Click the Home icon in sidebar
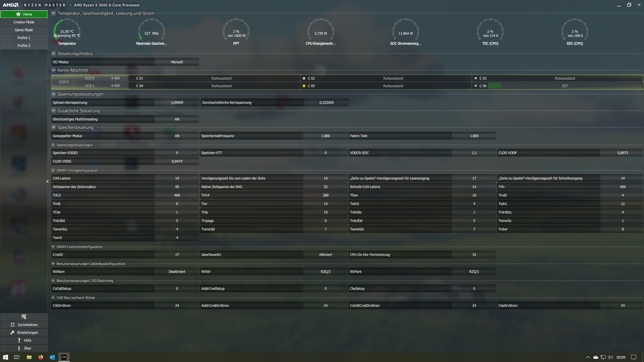Screen dimensions: 644x362 tap(18, 14)
